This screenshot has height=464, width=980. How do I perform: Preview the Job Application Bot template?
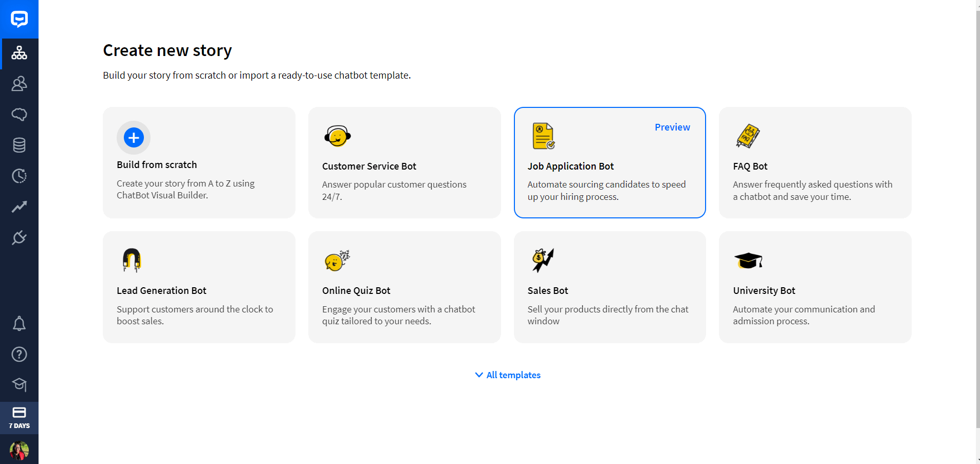point(672,127)
